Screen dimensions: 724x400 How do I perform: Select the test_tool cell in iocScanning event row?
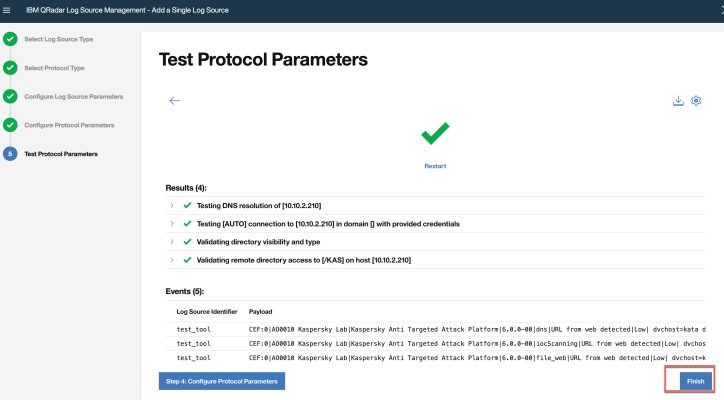click(x=193, y=344)
